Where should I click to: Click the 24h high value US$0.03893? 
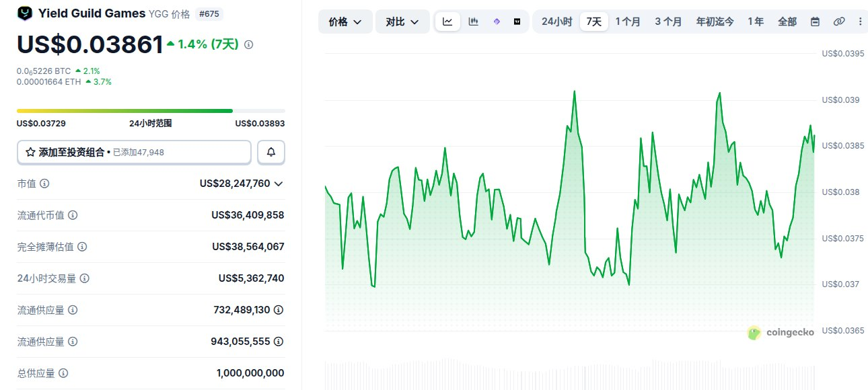click(260, 123)
